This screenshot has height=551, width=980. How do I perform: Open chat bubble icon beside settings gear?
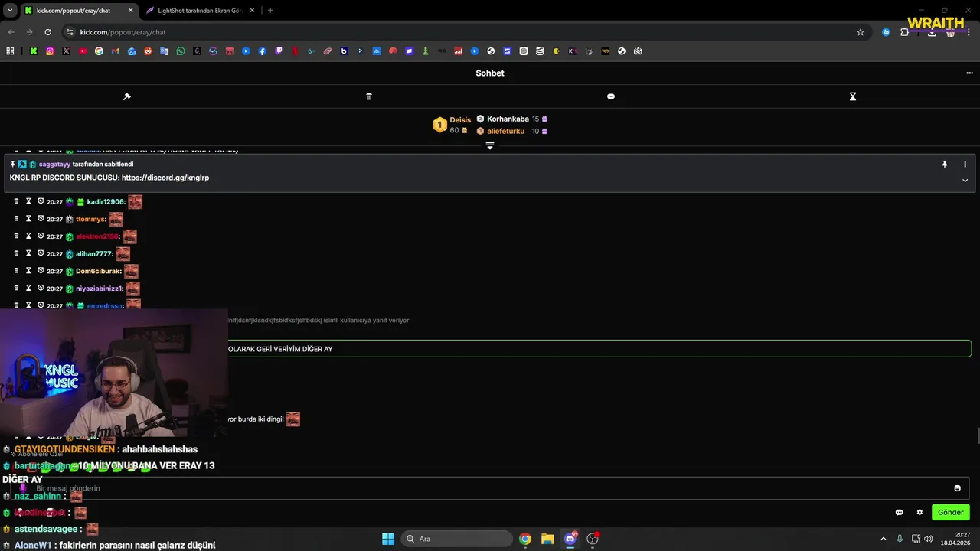click(900, 512)
